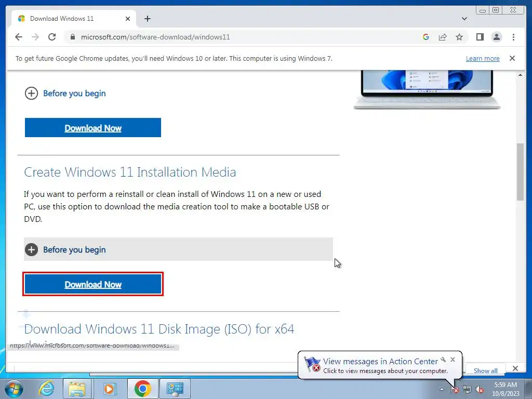Open the Chrome side panel
The width and height of the screenshot is (532, 399).
(x=480, y=37)
